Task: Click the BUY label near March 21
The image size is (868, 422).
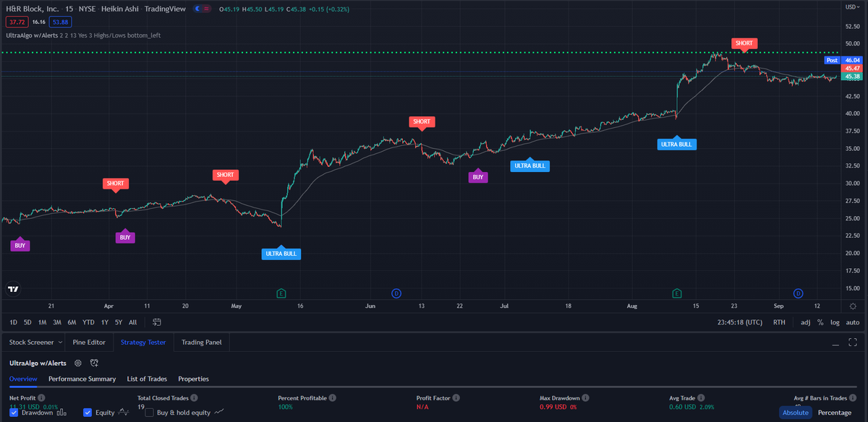Action: [x=20, y=246]
